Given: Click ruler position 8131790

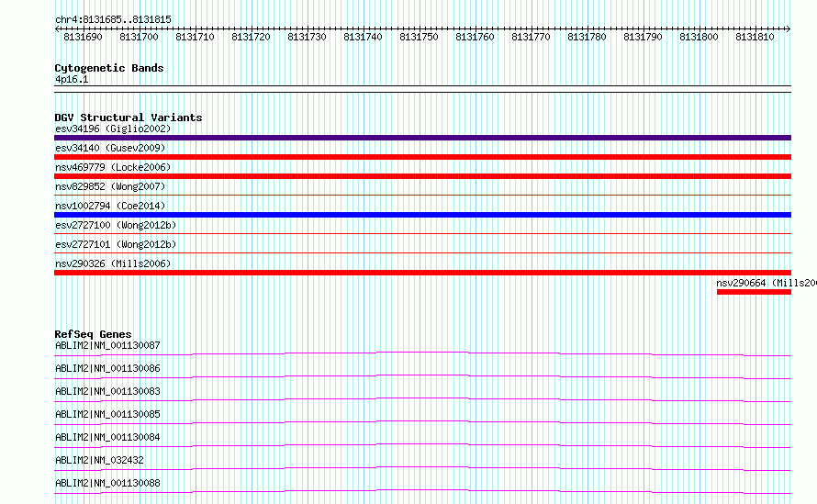Looking at the screenshot, I should tap(643, 37).
